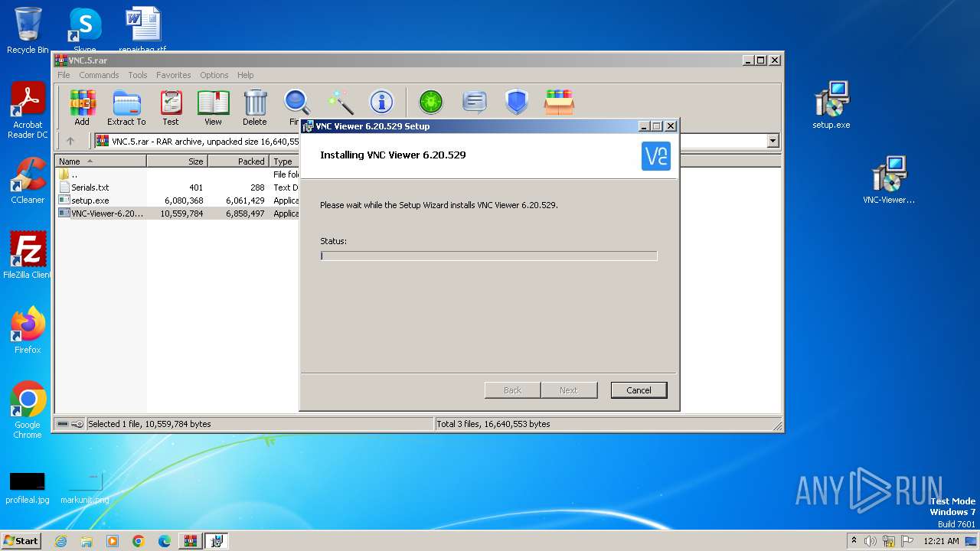Click the taskbar clock showing 12:21 AM
This screenshot has height=551, width=980.
pos(941,541)
